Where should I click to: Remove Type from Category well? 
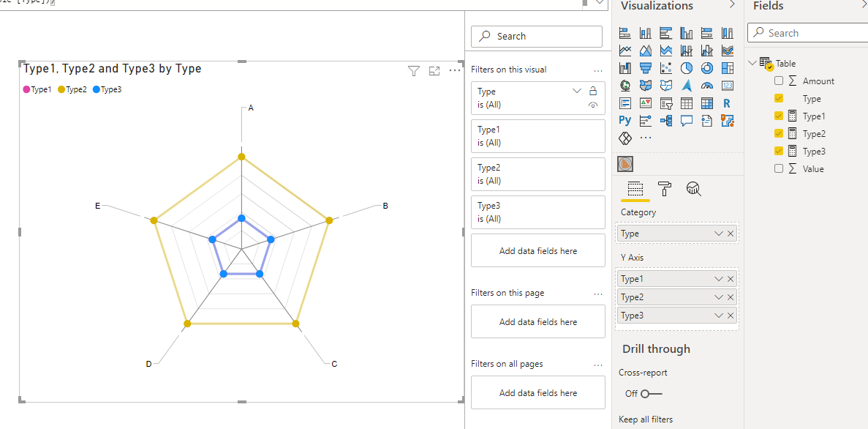(731, 234)
